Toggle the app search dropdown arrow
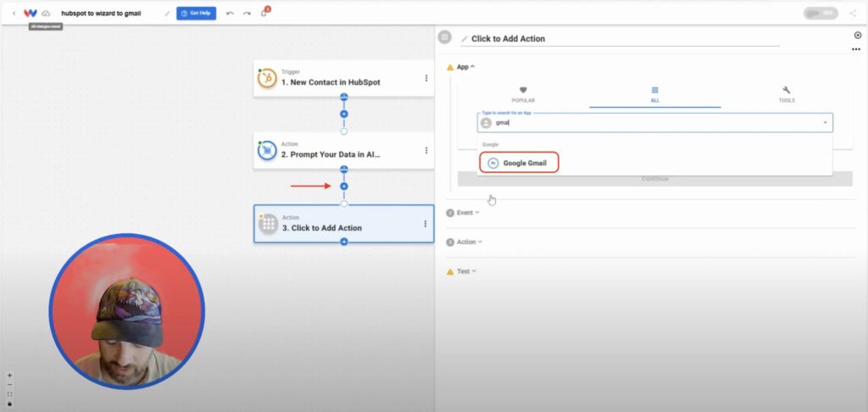 (825, 123)
